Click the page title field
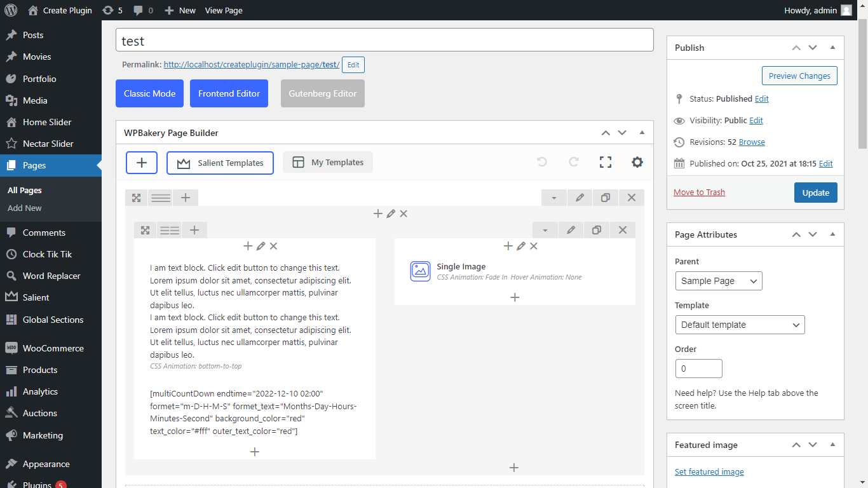This screenshot has height=488, width=868. click(x=384, y=40)
